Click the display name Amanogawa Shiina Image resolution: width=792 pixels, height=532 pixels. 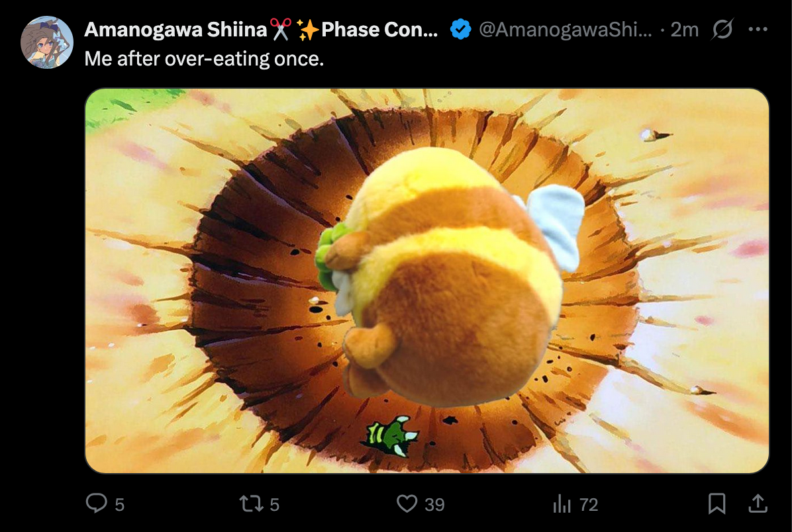coord(175,29)
